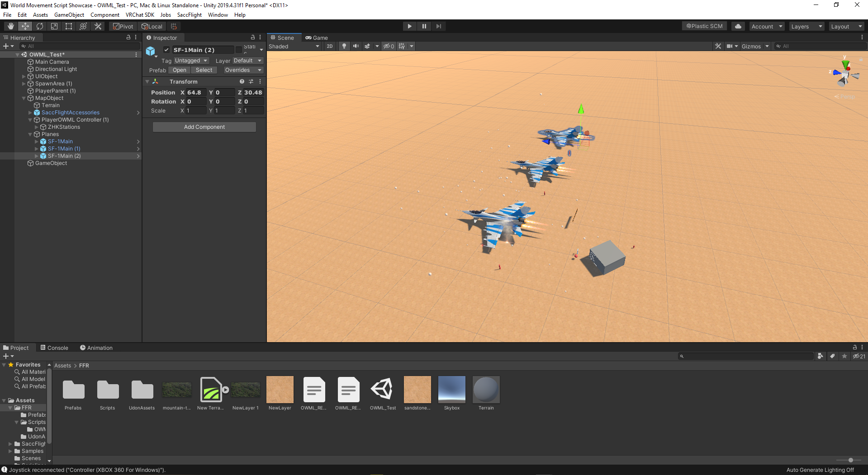Click Position X input field
This screenshot has width=868, height=475.
196,92
